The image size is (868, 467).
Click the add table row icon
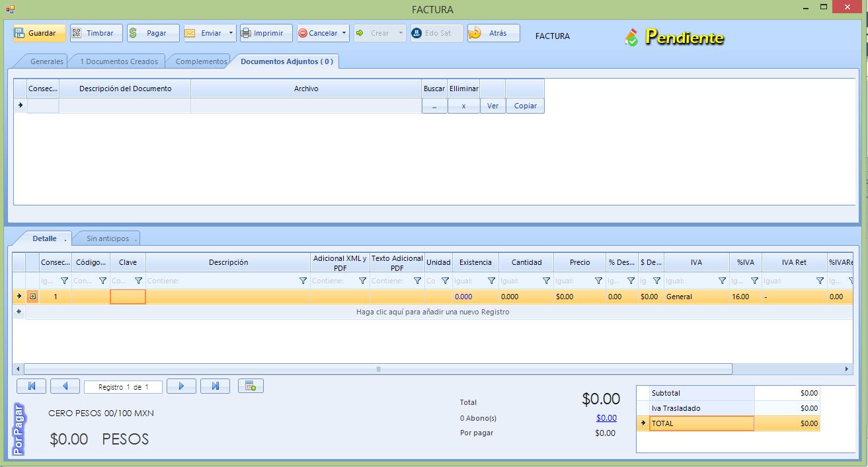(251, 386)
